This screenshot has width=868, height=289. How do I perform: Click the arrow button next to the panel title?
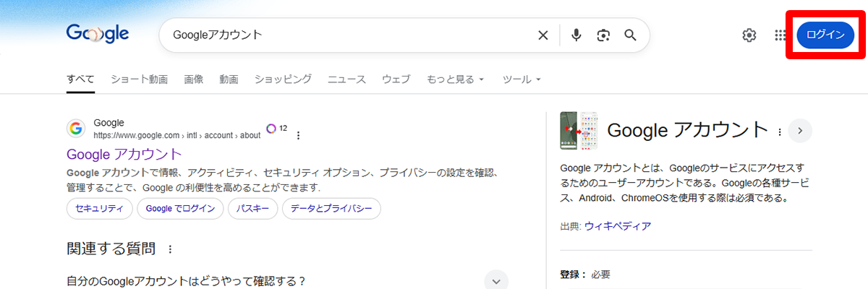(x=800, y=131)
